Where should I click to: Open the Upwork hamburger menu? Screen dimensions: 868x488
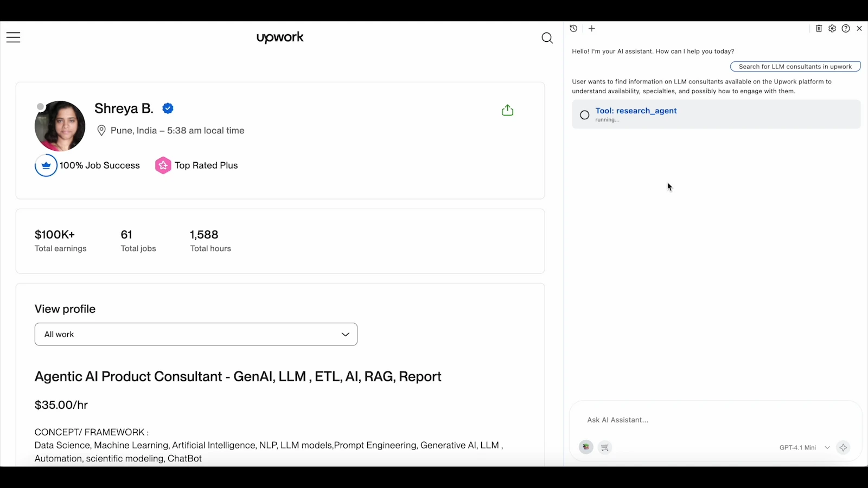coord(14,37)
